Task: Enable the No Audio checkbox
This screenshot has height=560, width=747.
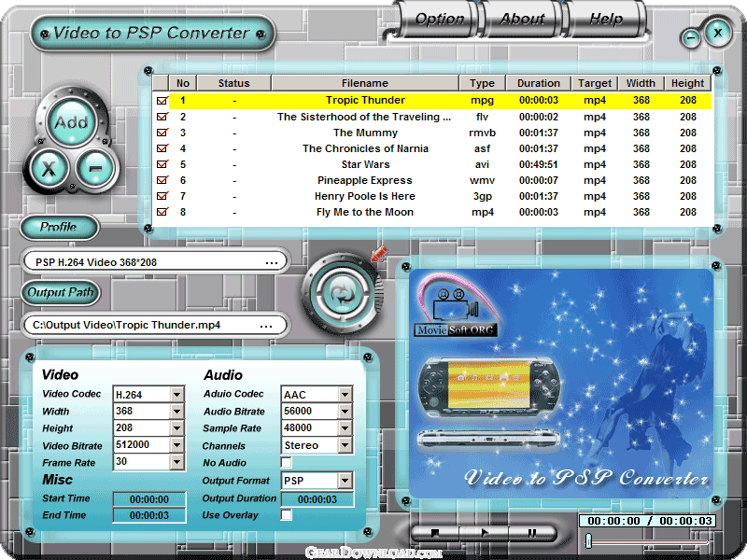Action: coord(287,462)
